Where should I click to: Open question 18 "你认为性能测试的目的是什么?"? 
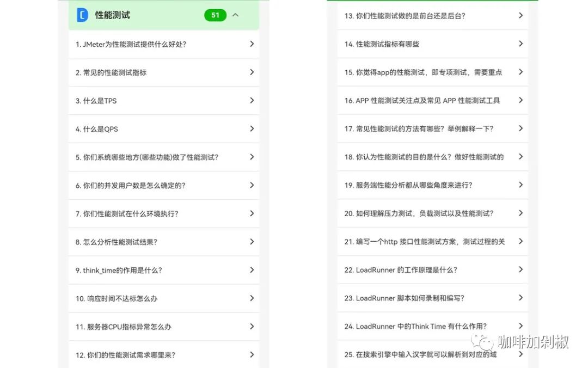pos(433,157)
